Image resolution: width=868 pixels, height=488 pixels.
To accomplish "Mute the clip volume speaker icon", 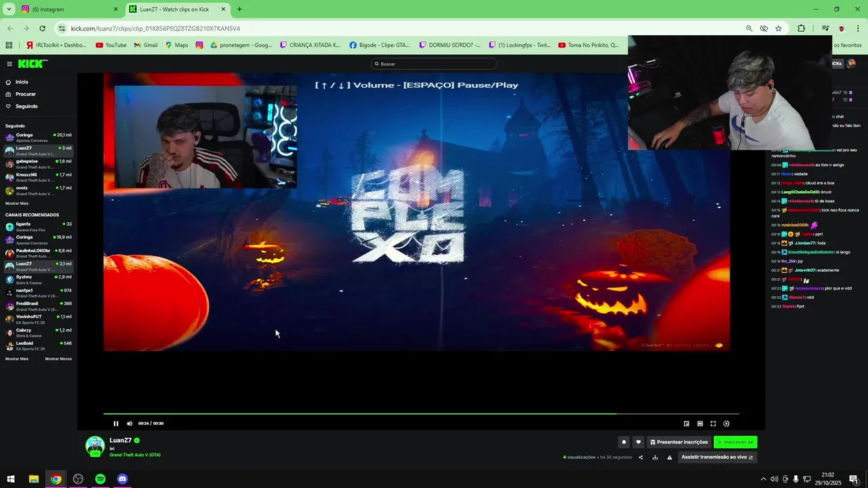I will [130, 424].
